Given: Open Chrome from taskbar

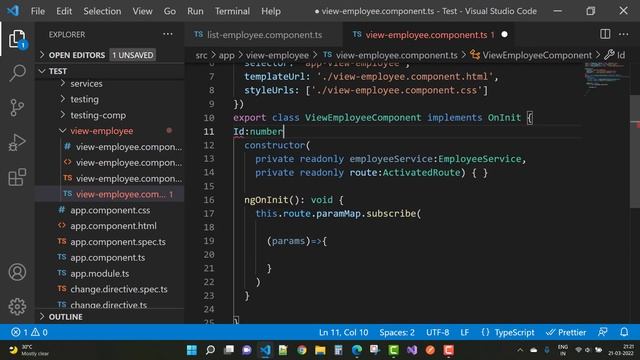Looking at the screenshot, I should click(302, 350).
